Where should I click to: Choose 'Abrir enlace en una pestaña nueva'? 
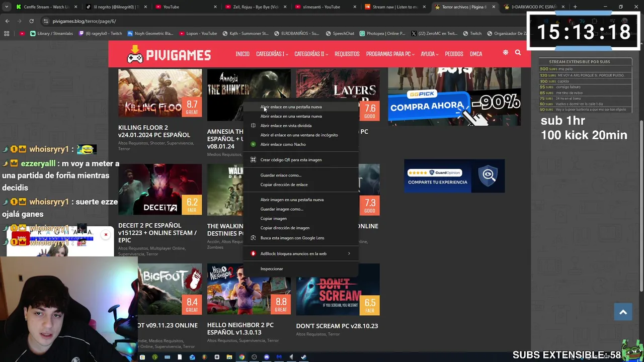tap(300, 107)
